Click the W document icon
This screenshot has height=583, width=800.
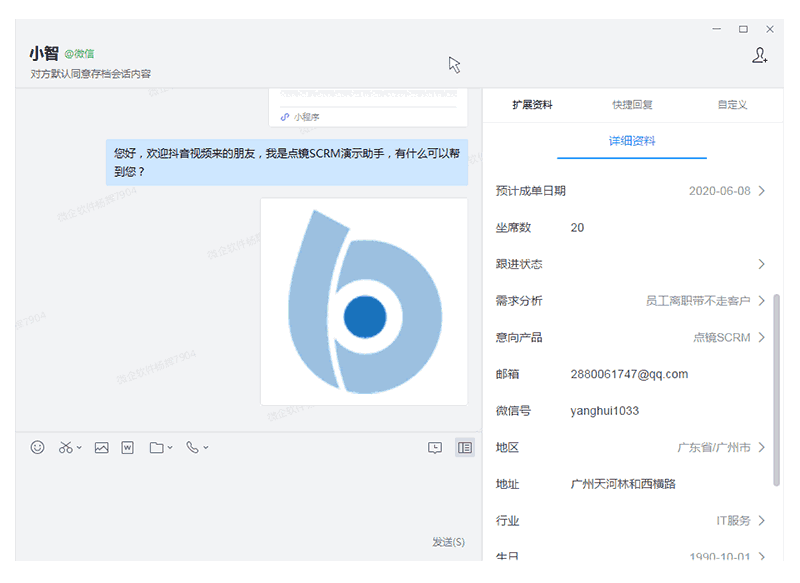pos(128,447)
